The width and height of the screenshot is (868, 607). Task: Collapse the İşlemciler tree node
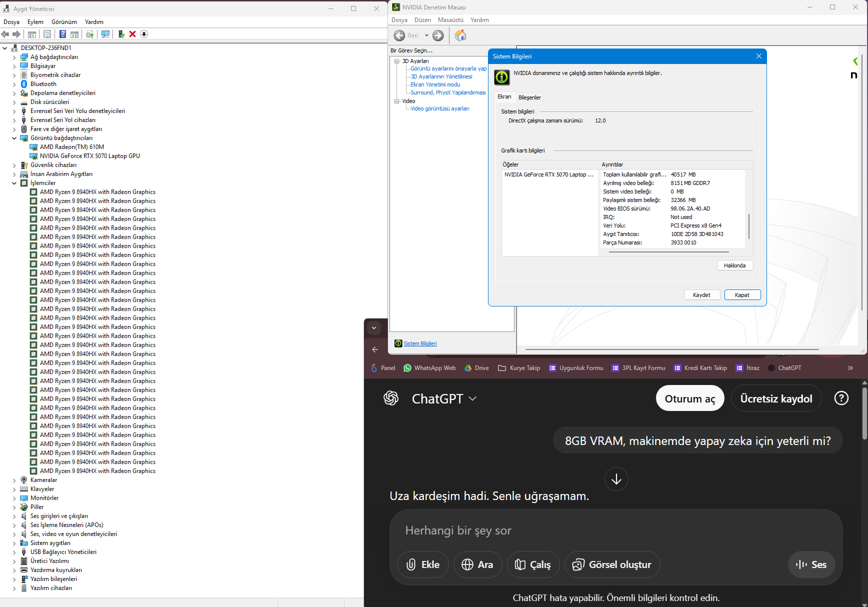pos(14,183)
